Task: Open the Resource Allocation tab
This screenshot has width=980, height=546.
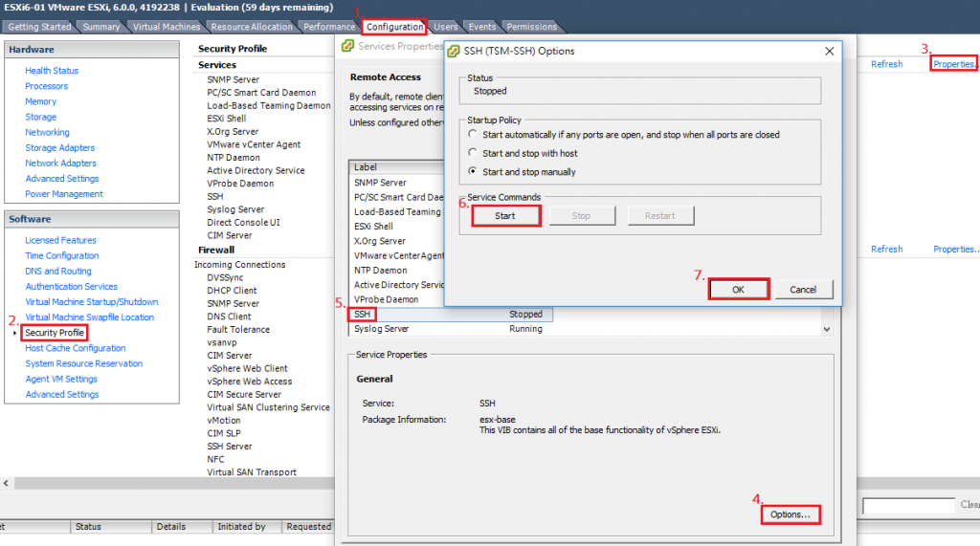Action: [x=252, y=27]
